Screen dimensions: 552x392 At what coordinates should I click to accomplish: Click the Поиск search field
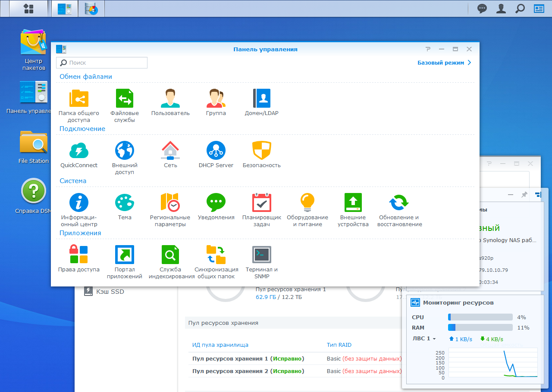[x=102, y=63]
